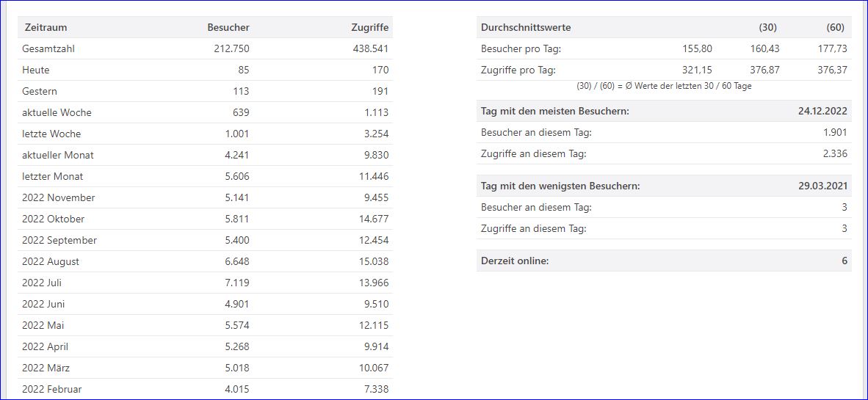Click the date 29.03.2021

[x=822, y=186]
